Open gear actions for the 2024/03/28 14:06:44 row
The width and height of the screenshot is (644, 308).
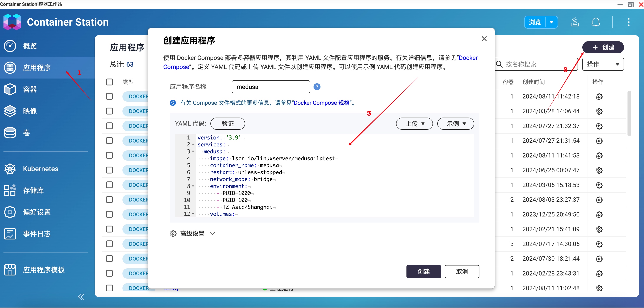coord(599,111)
